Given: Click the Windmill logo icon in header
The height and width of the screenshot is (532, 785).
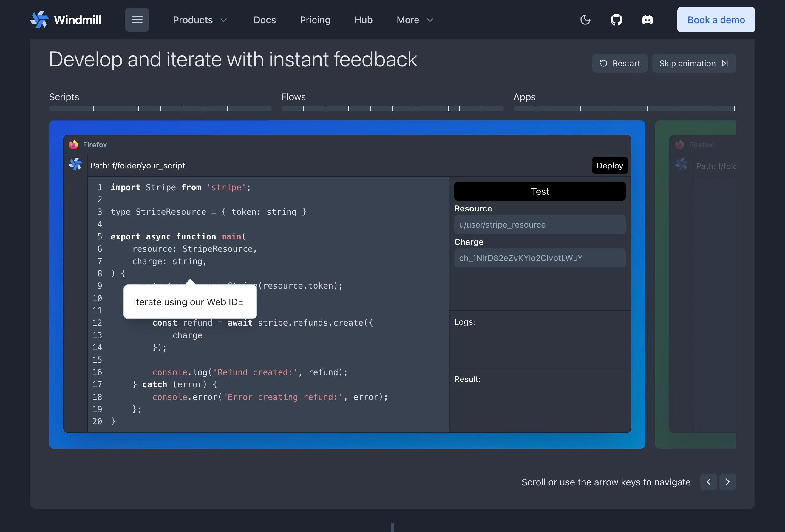Looking at the screenshot, I should coord(39,20).
